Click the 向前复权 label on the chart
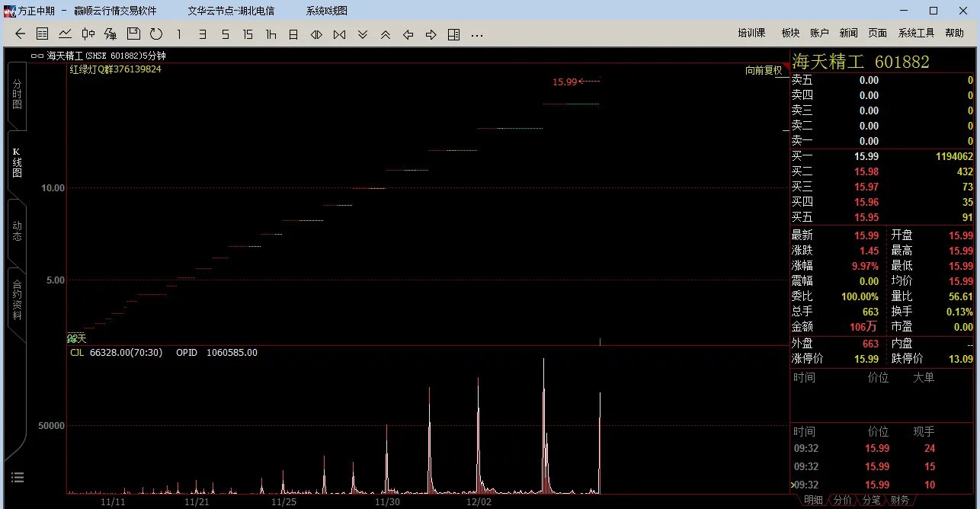 pyautogui.click(x=764, y=70)
